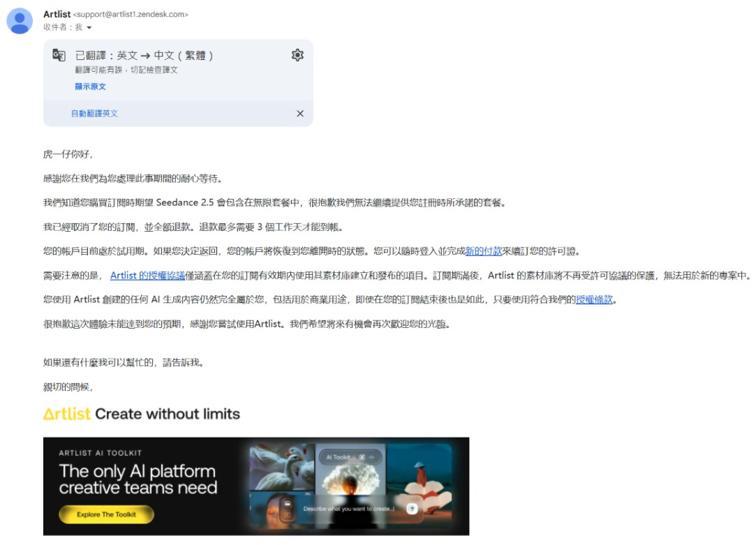The width and height of the screenshot is (756, 545).
Task: Click the AI Toolkit pill in the banner
Action: 350,457
